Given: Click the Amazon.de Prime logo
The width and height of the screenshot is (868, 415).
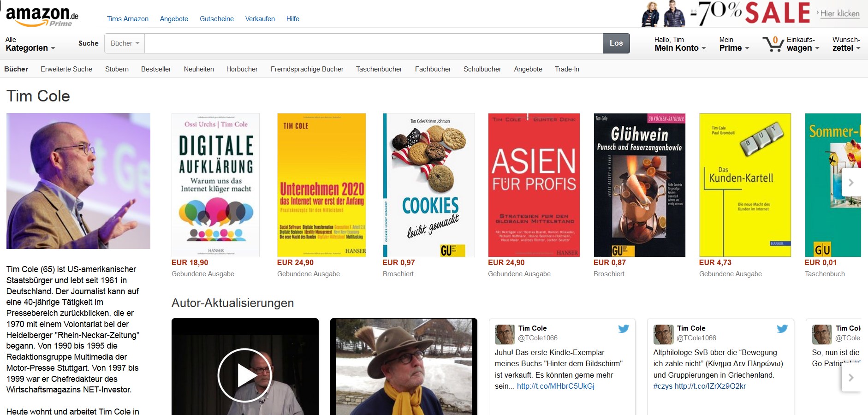Looking at the screenshot, I should tap(42, 17).
